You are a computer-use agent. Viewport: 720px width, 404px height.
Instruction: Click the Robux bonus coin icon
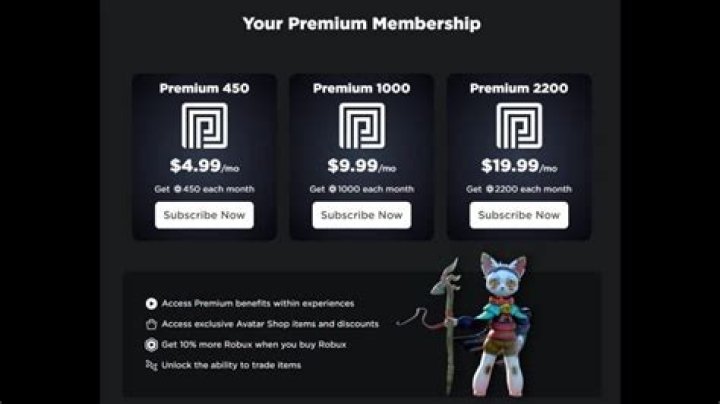pos(151,344)
